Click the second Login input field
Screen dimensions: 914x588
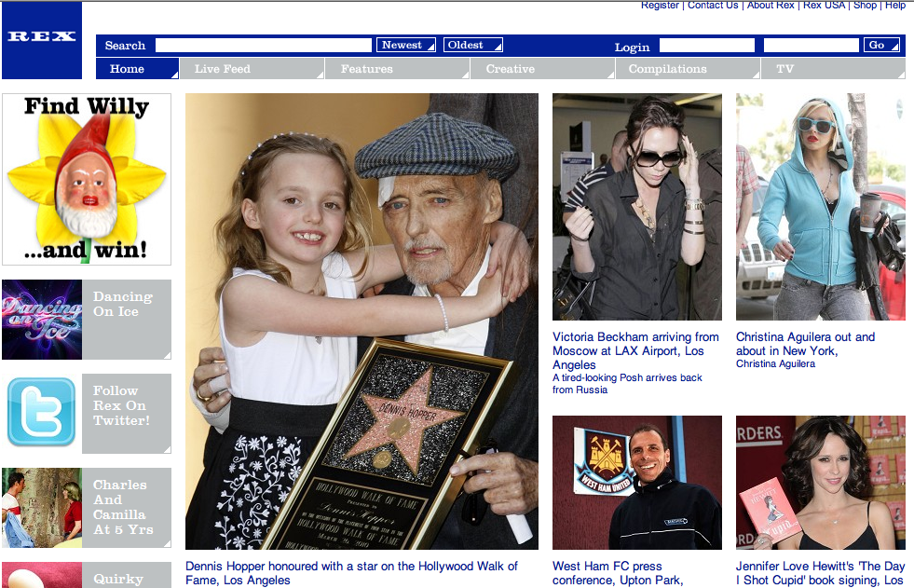812,46
